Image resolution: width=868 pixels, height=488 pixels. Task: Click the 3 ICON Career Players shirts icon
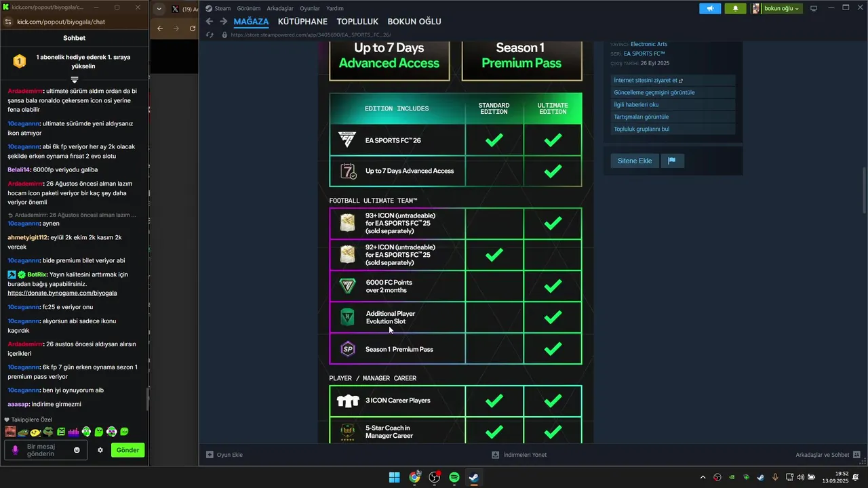pyautogui.click(x=348, y=401)
